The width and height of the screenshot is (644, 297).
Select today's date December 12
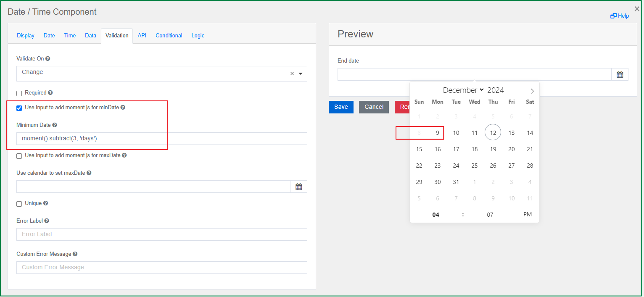(x=493, y=133)
